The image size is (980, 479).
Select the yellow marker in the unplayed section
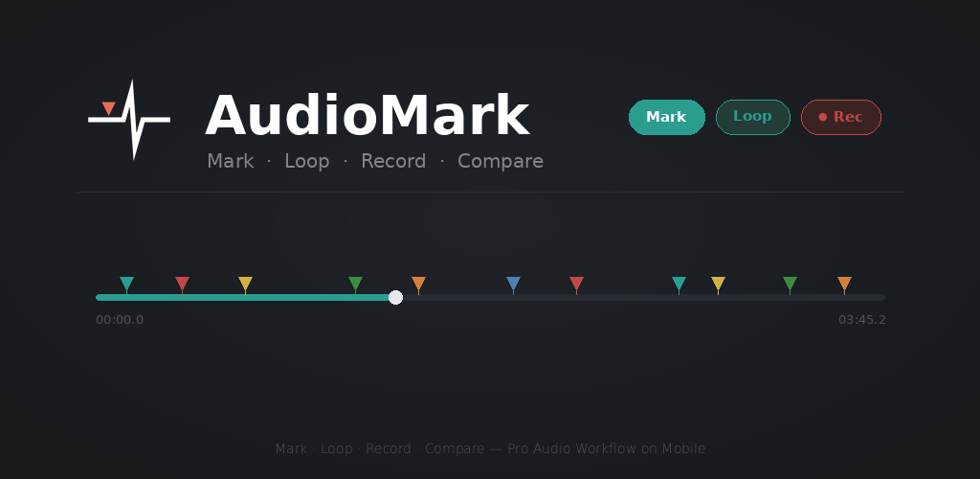718,285
